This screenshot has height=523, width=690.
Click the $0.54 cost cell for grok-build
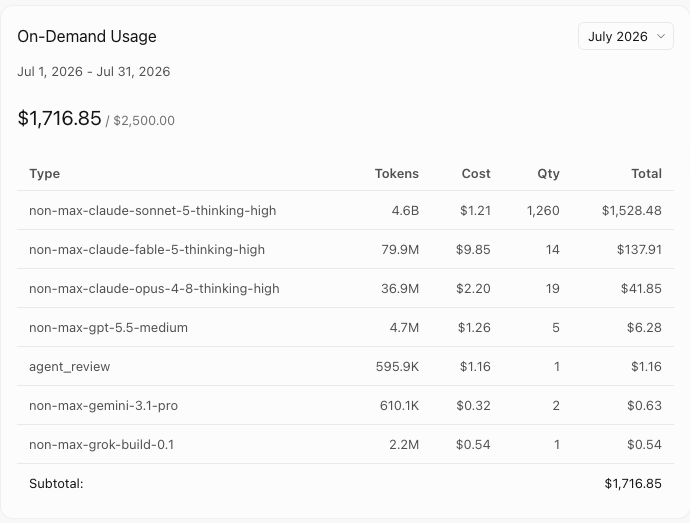[473, 445]
